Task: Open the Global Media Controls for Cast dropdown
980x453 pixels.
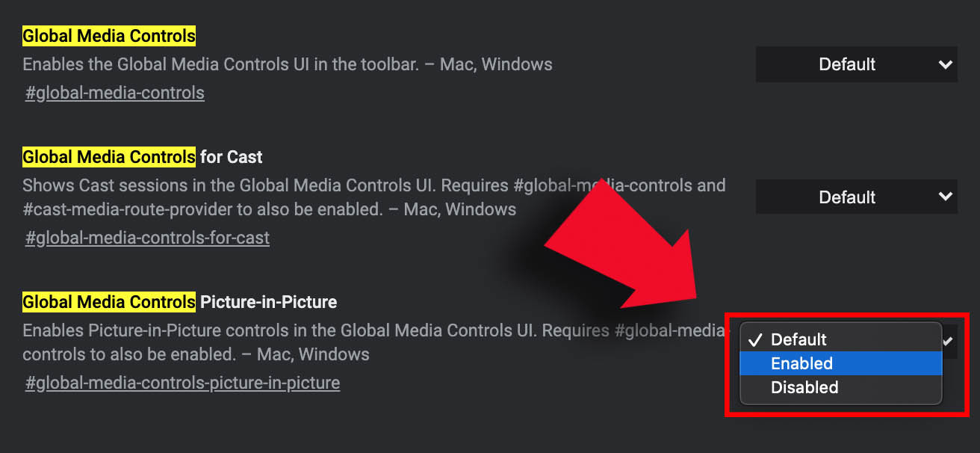Action: click(857, 197)
